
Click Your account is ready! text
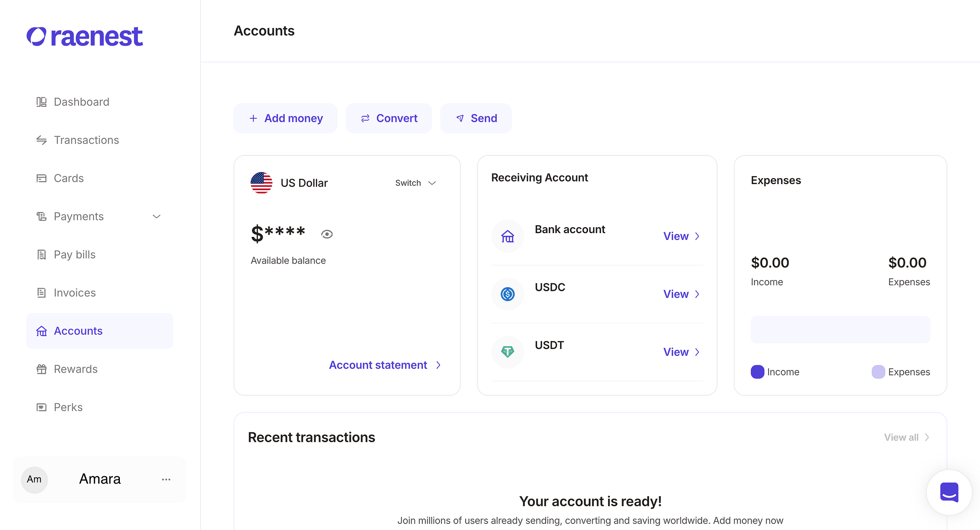pyautogui.click(x=590, y=501)
